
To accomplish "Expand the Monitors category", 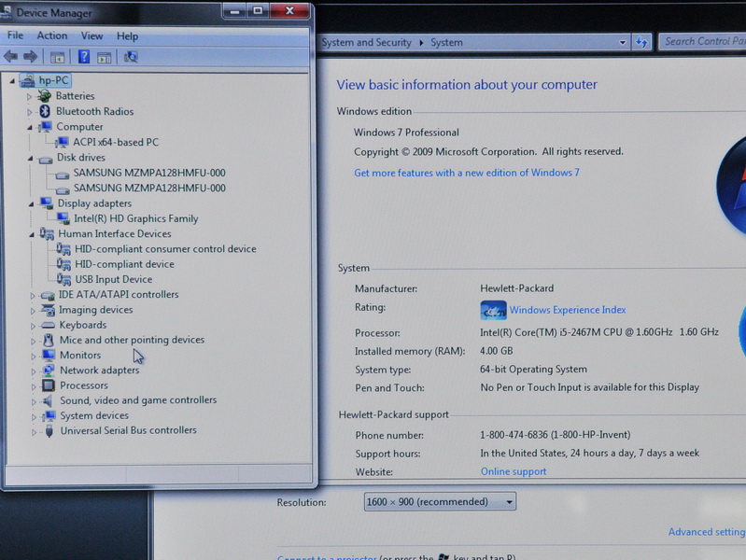I will (34, 356).
